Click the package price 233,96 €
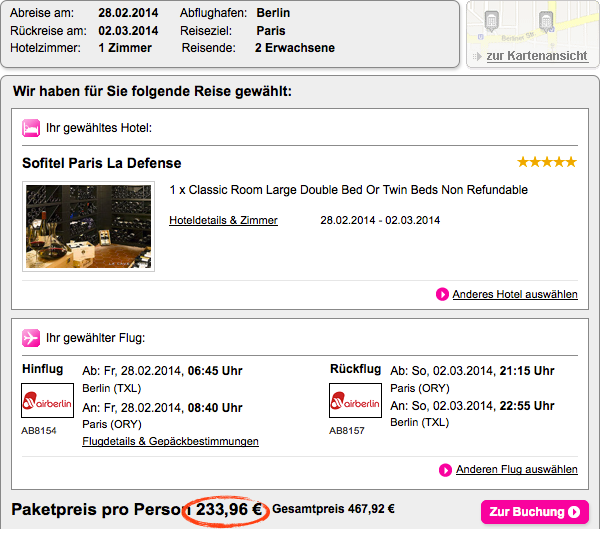600x533 pixels. [229, 510]
